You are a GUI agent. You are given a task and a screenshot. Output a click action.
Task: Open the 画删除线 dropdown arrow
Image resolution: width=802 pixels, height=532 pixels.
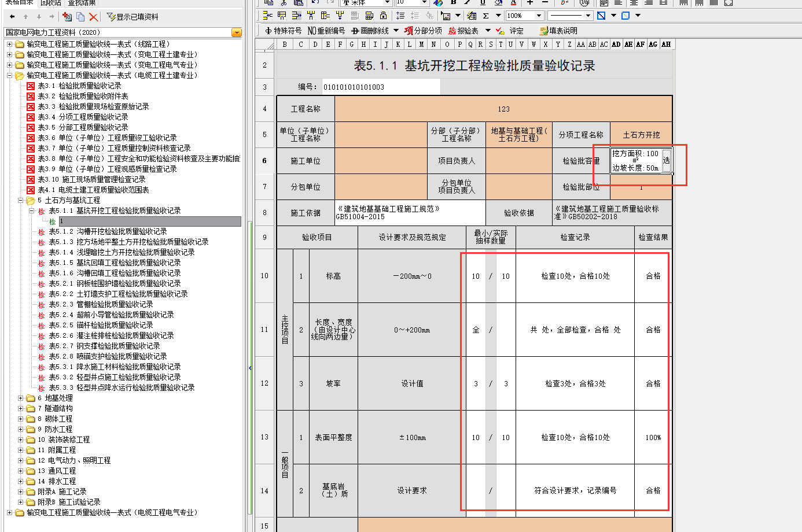point(396,31)
